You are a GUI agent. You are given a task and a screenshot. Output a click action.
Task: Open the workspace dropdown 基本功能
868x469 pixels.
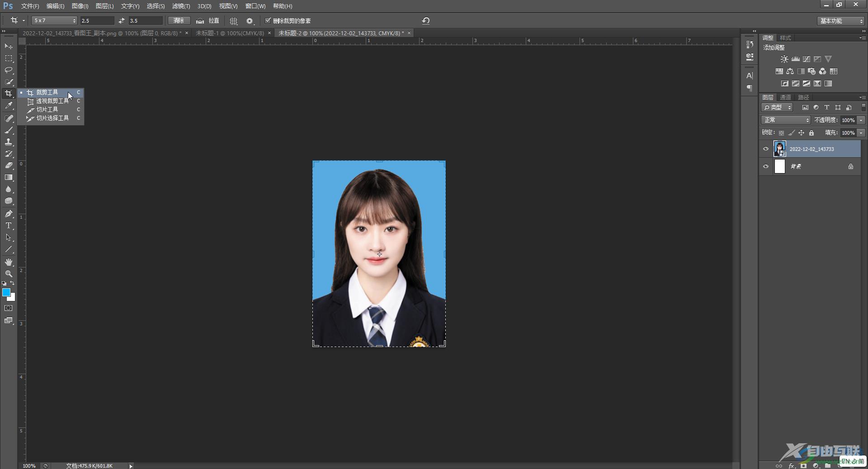coord(840,21)
